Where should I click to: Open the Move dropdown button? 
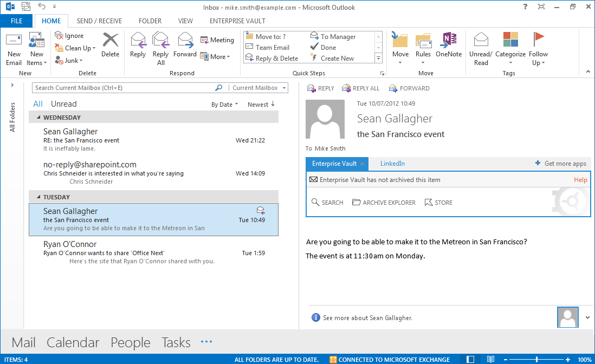(x=400, y=48)
